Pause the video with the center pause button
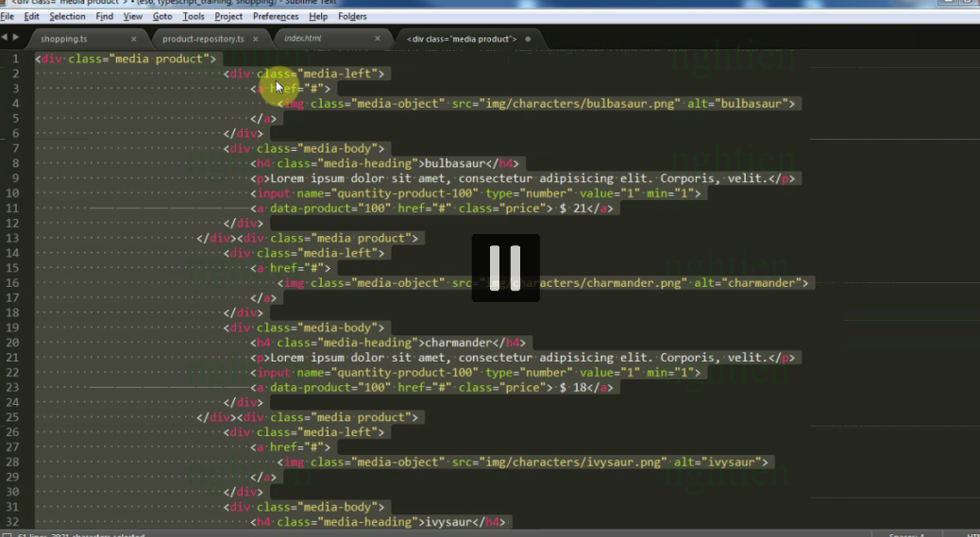The width and height of the screenshot is (980, 537). pos(505,268)
